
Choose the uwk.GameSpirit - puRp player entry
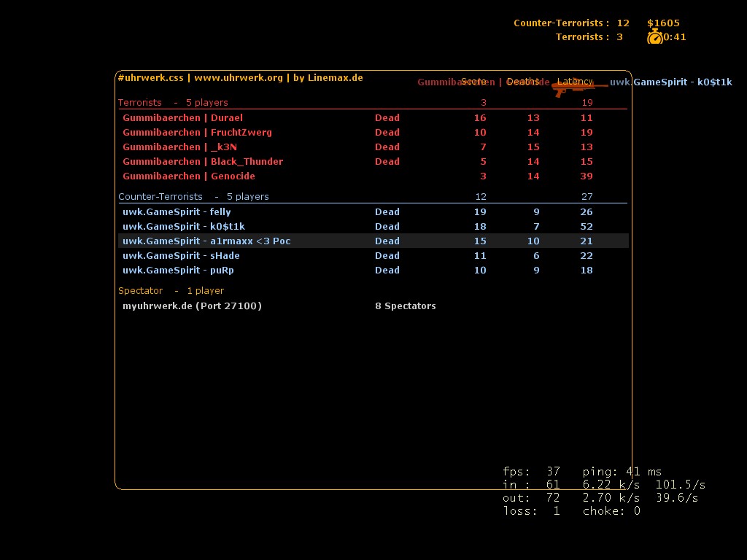click(x=178, y=270)
